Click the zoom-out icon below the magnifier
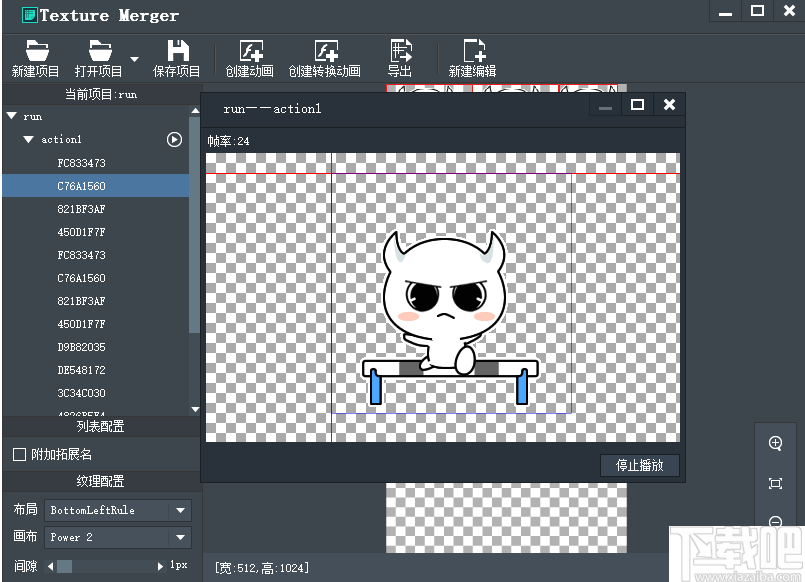This screenshot has height=582, width=805. point(776,521)
